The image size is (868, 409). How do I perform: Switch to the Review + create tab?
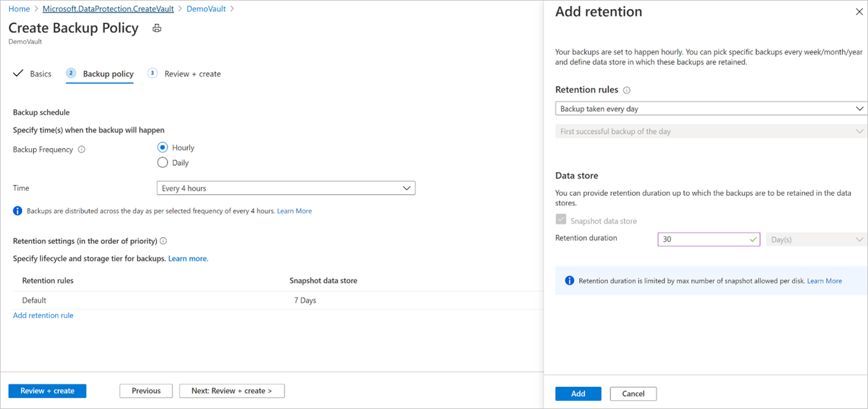(192, 74)
